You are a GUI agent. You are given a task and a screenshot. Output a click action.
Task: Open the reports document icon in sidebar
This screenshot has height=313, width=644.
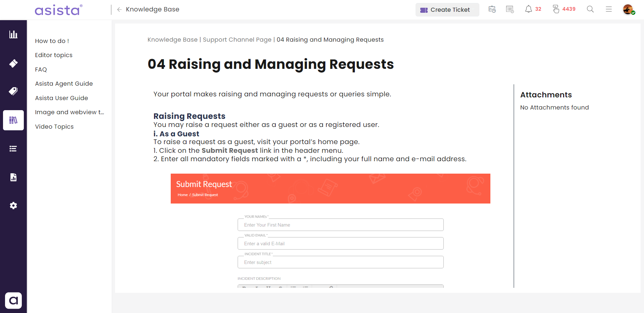(x=13, y=177)
